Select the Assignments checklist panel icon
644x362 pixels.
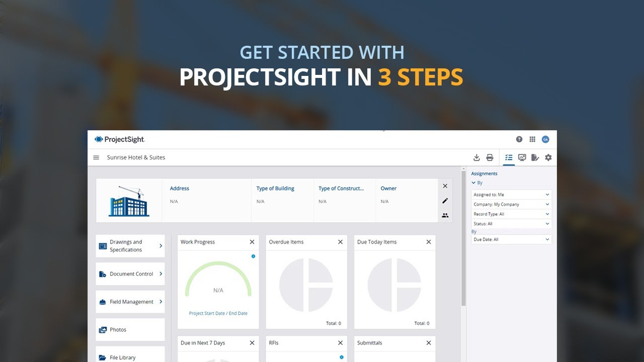509,157
